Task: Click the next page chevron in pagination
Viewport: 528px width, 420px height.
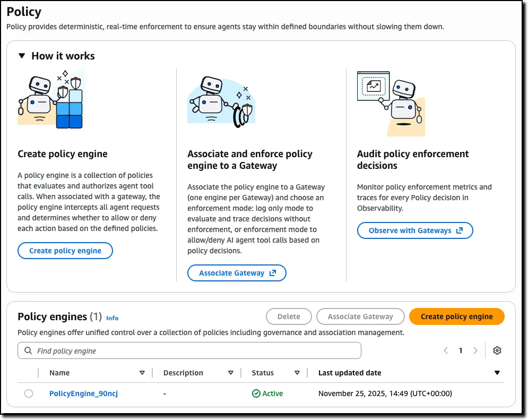Action: pos(475,350)
